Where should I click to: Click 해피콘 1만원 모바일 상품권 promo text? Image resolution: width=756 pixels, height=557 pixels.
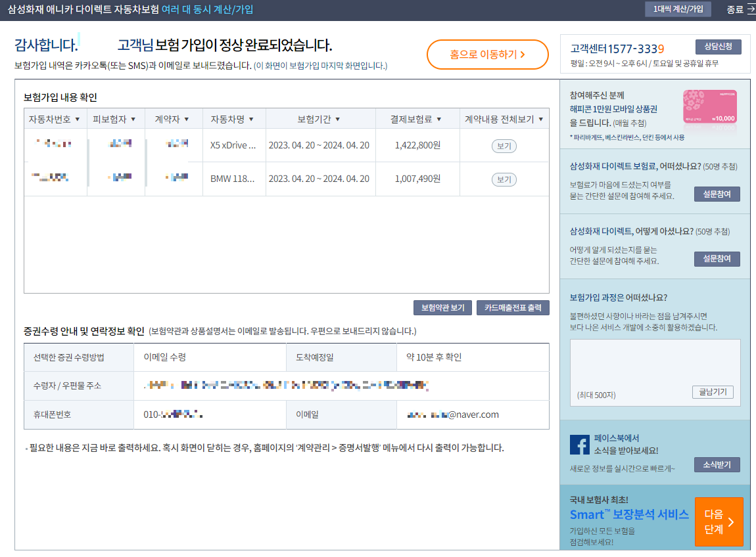click(613, 110)
